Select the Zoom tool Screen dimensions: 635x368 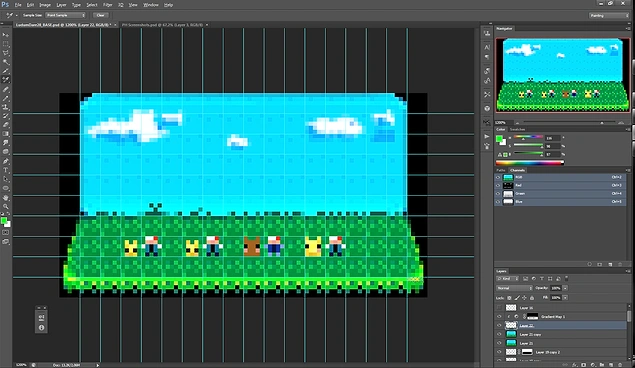tap(6, 206)
